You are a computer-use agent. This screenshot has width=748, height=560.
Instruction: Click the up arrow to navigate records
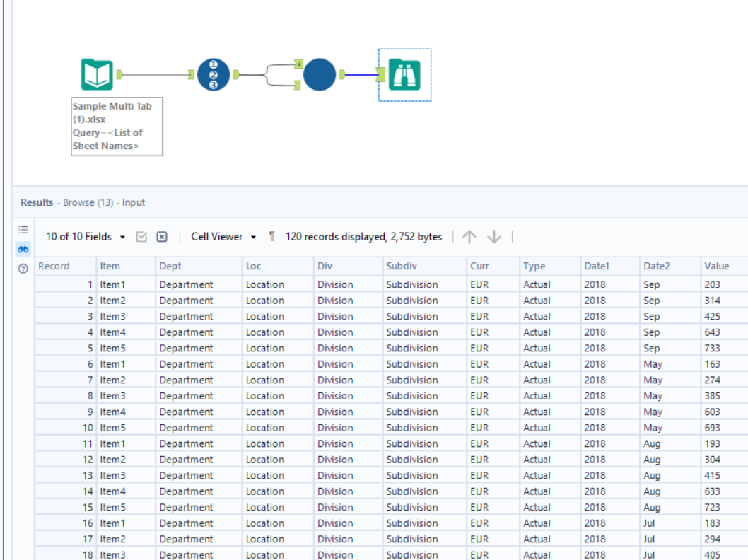click(469, 236)
